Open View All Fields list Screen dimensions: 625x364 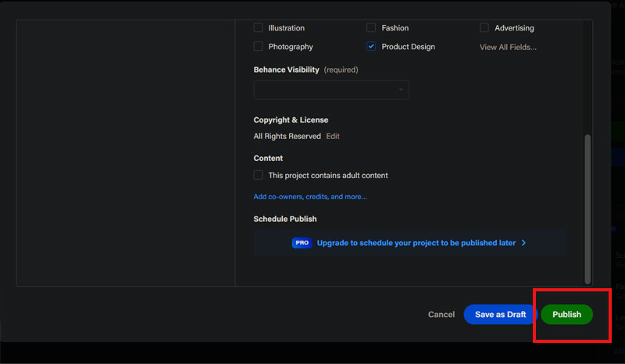coord(508,47)
